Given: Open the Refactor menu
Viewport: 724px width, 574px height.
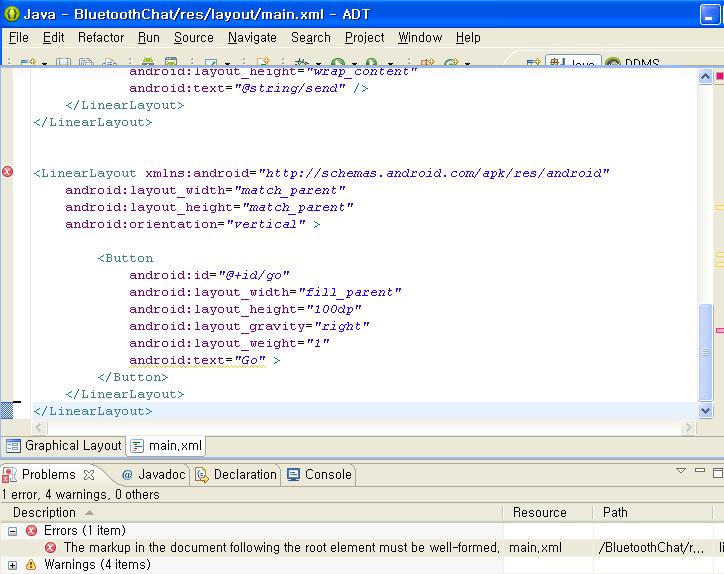Looking at the screenshot, I should 101,38.
